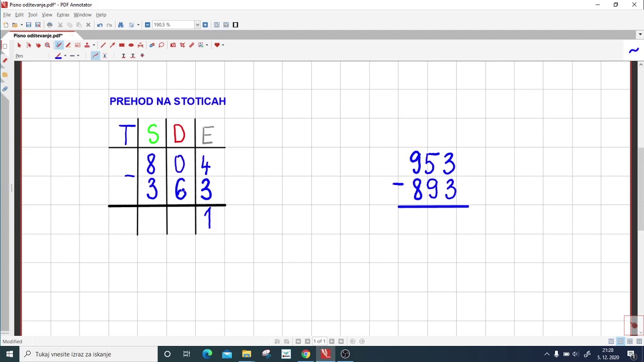Go to next page in navigator
This screenshot has height=362, width=644.
[x=332, y=341]
